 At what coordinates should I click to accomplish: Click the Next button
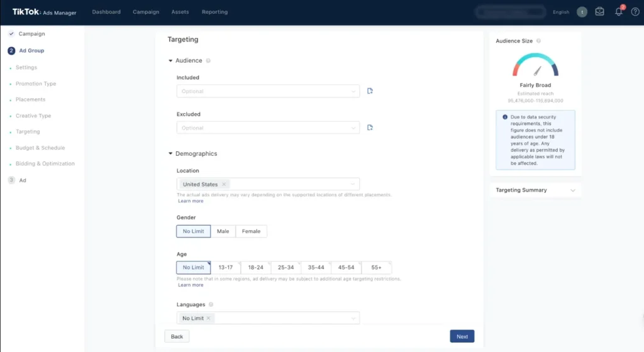point(462,336)
